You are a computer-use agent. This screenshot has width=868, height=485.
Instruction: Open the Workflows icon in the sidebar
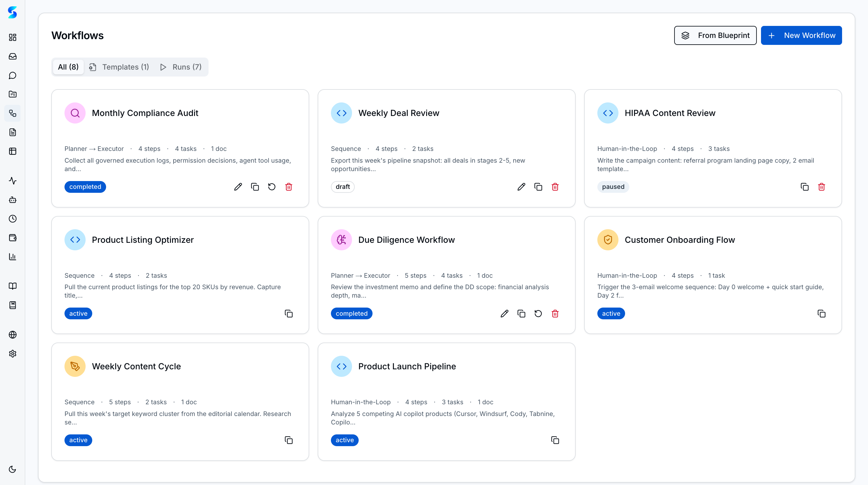[x=12, y=113]
